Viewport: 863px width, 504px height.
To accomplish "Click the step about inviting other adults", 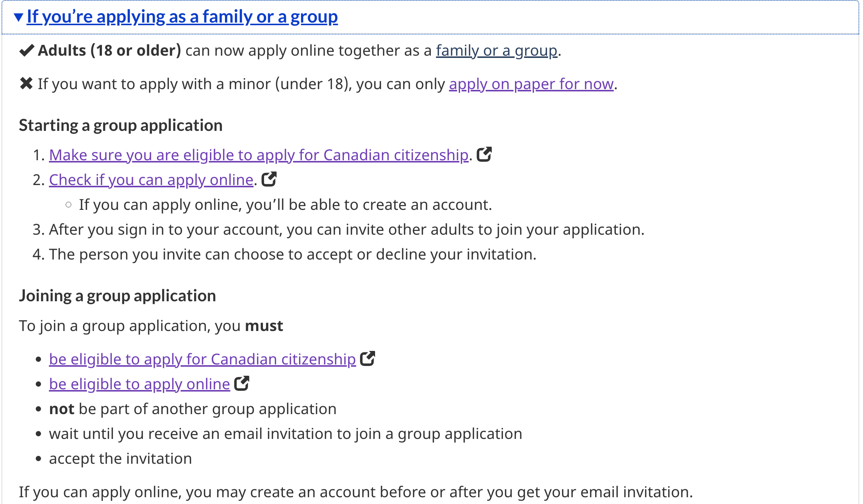I will point(339,230).
